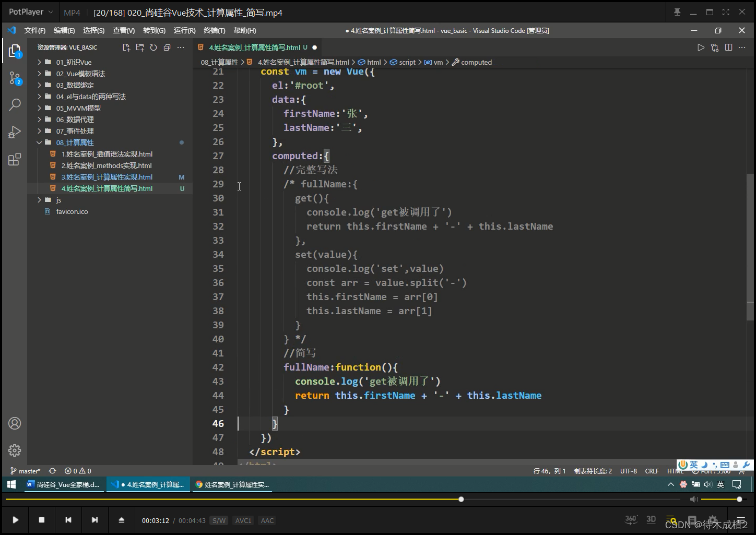Open the Run and Debug view
This screenshot has width=756, height=535.
[15, 132]
